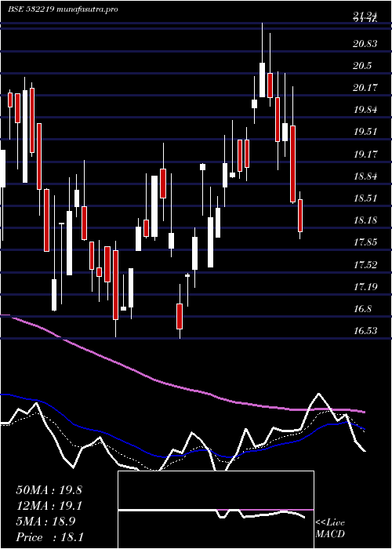Click the 17.19 price axis label

coord(365,287)
